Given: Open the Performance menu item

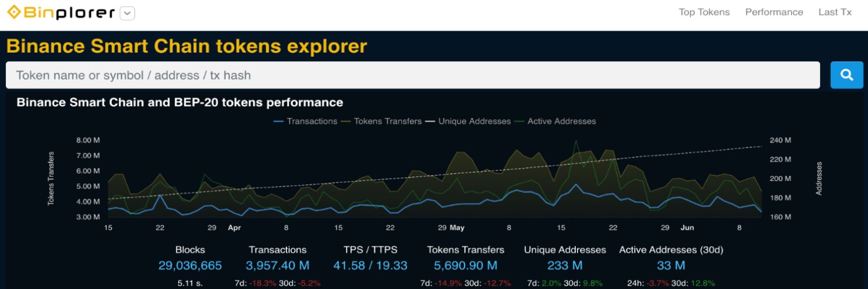Looking at the screenshot, I should tap(774, 12).
